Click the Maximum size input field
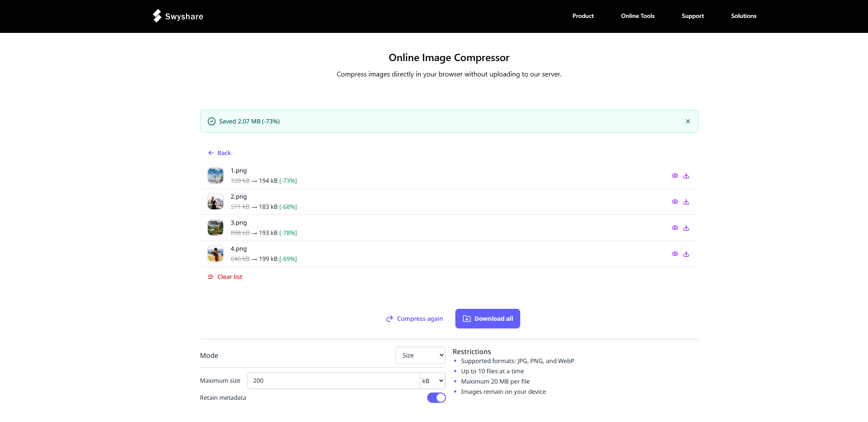Viewport: 868px width, 422px height. (333, 381)
